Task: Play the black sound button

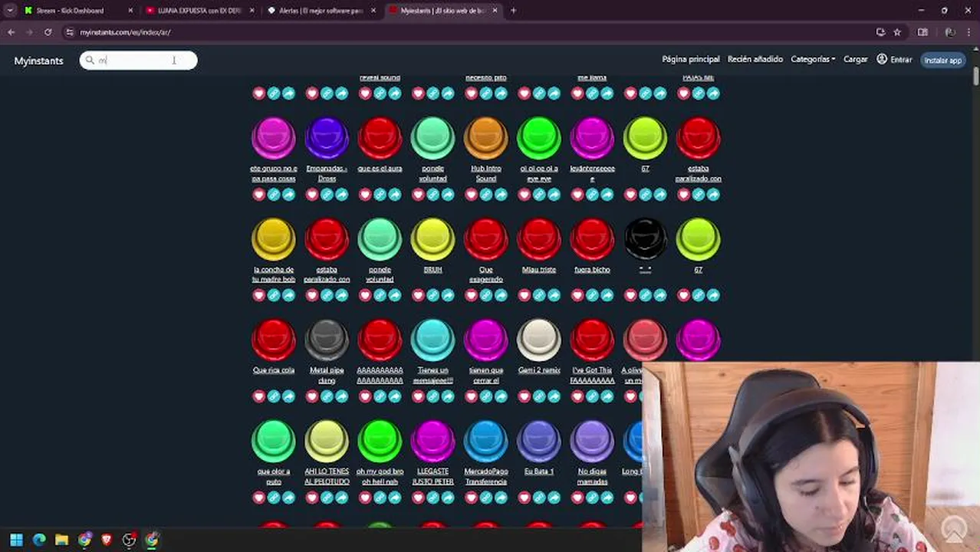Action: tap(645, 239)
